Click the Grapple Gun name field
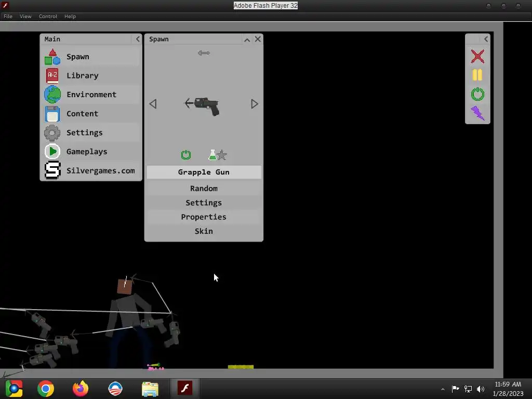The image size is (532, 399). (204, 172)
